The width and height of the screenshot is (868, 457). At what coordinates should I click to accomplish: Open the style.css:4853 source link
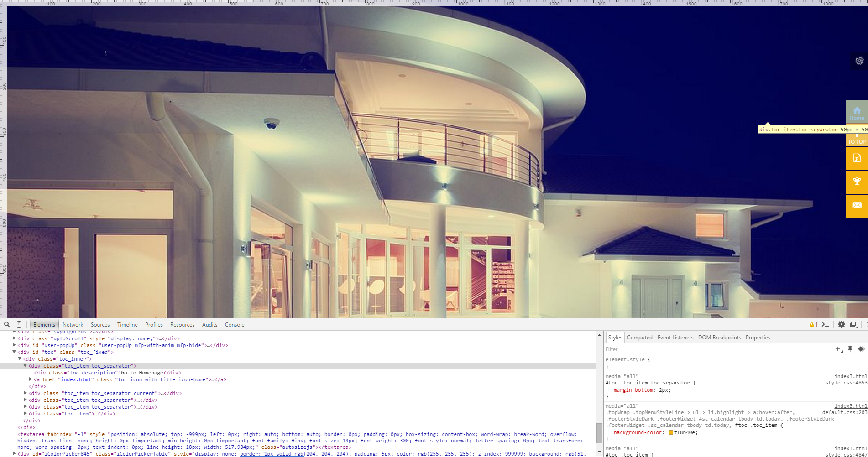(846, 383)
